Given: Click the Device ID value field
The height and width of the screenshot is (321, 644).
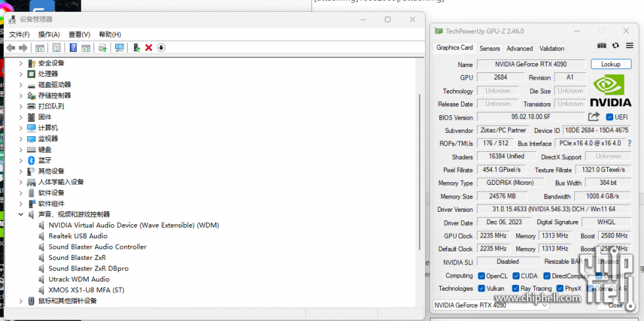Looking at the screenshot, I should pos(597,130).
